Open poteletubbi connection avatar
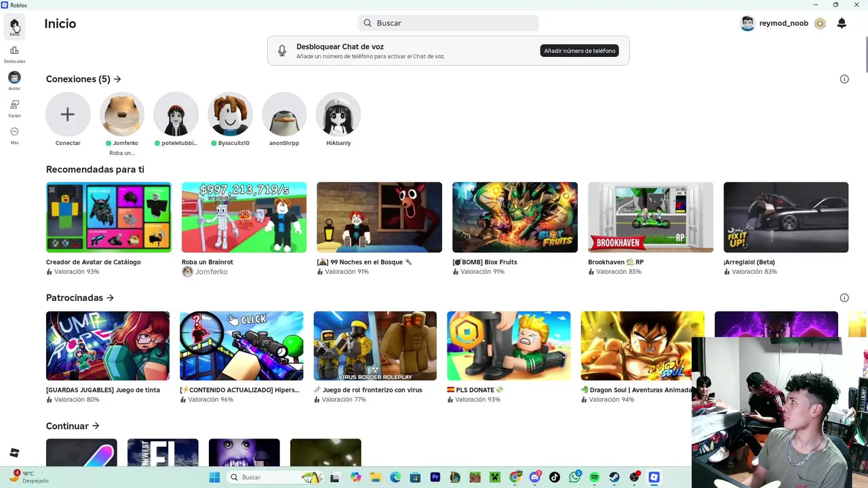The image size is (868, 488). pyautogui.click(x=176, y=115)
